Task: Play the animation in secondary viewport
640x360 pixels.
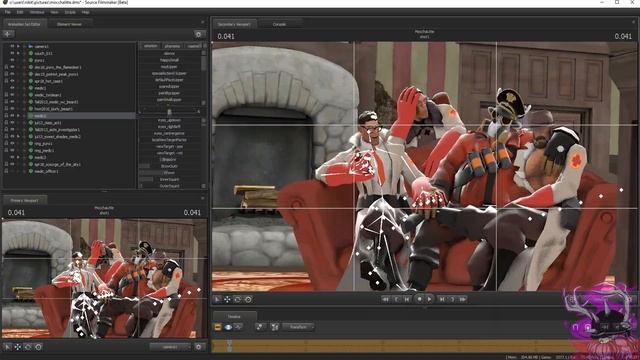Action: [x=429, y=299]
